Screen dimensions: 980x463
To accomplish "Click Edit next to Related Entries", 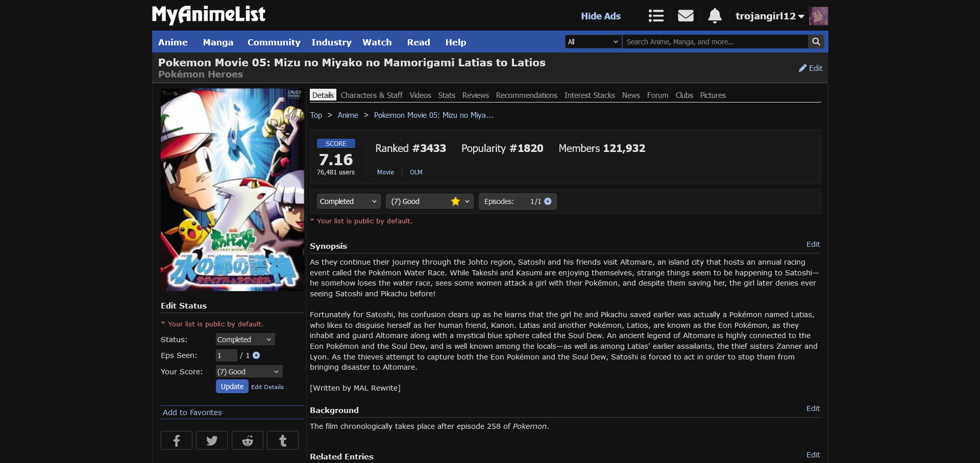I will point(813,455).
